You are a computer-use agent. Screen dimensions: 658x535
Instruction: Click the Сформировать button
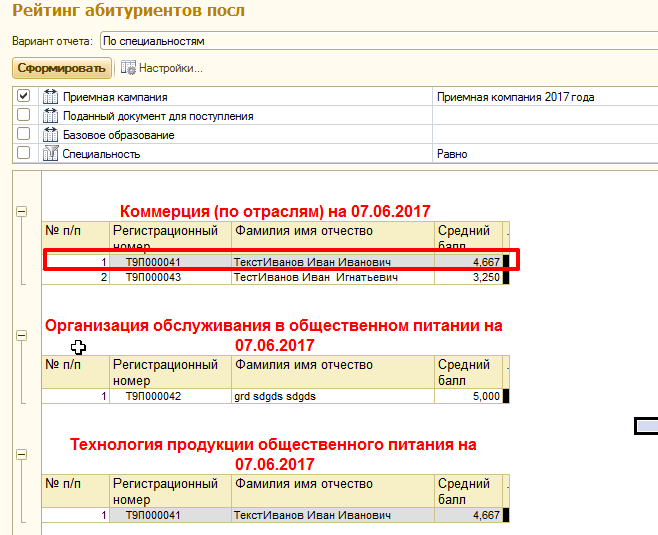[61, 68]
